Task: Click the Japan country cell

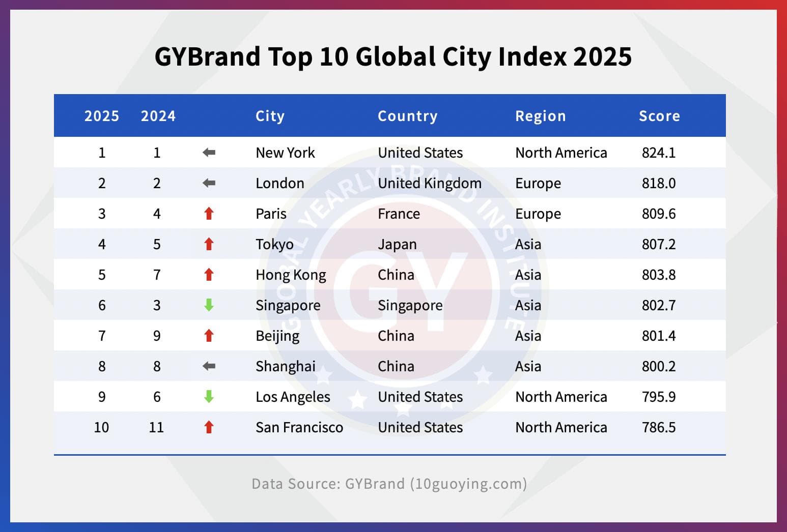Action: point(397,245)
